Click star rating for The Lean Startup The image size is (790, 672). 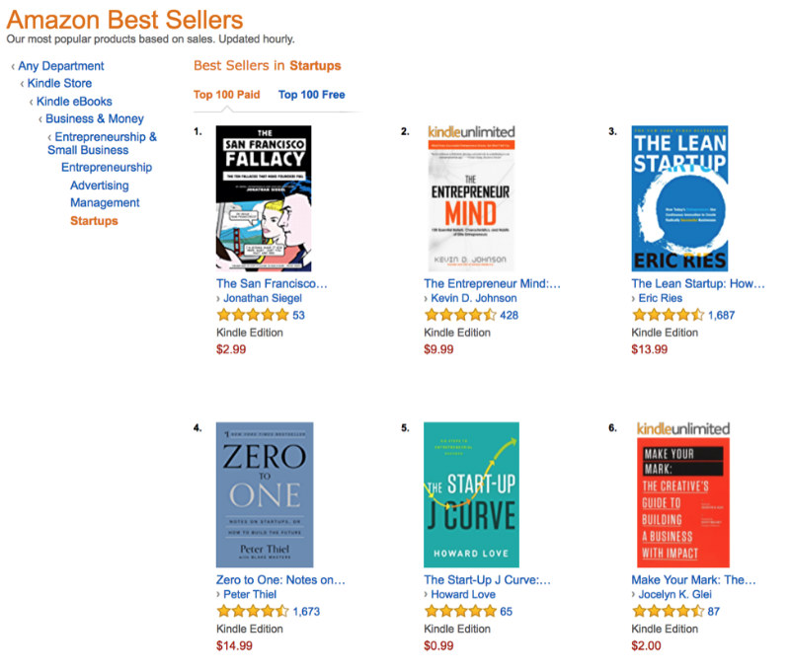[668, 316]
